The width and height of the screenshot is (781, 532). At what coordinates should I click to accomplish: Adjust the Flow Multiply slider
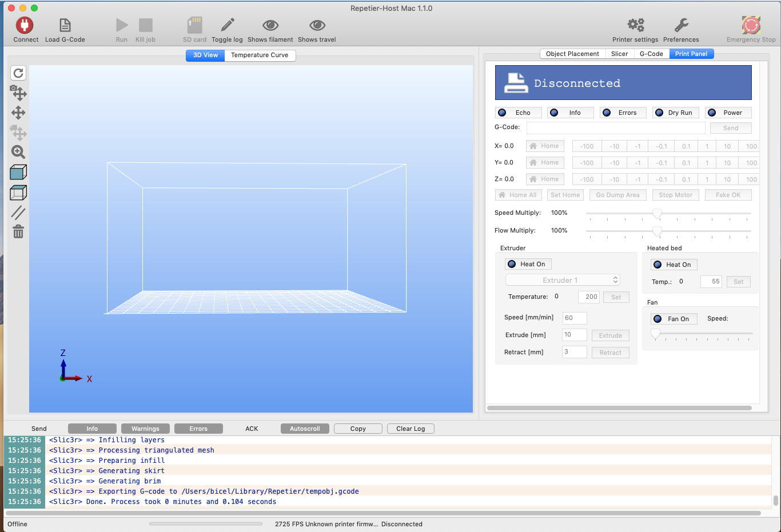(x=658, y=231)
